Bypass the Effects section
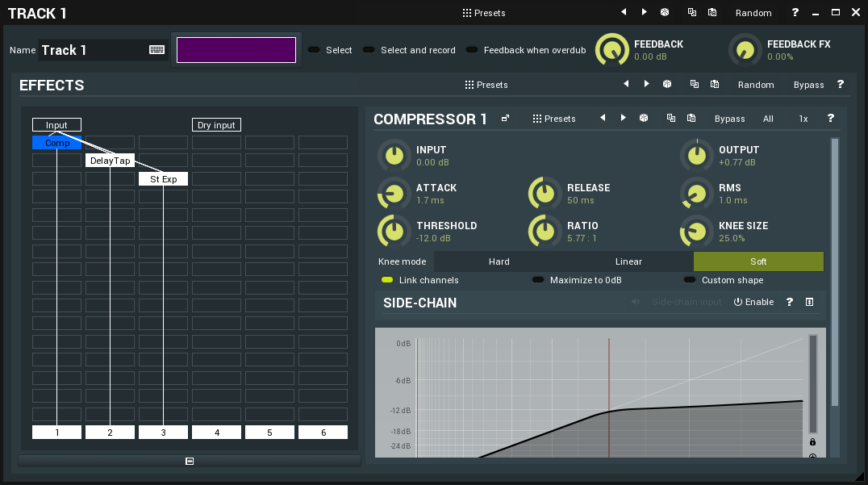This screenshot has width=868, height=485. coord(809,85)
